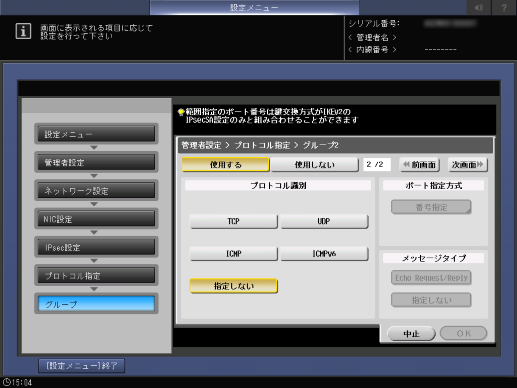Click the clock icon next to 15:04
The width and height of the screenshot is (517, 388).
pos(6,382)
